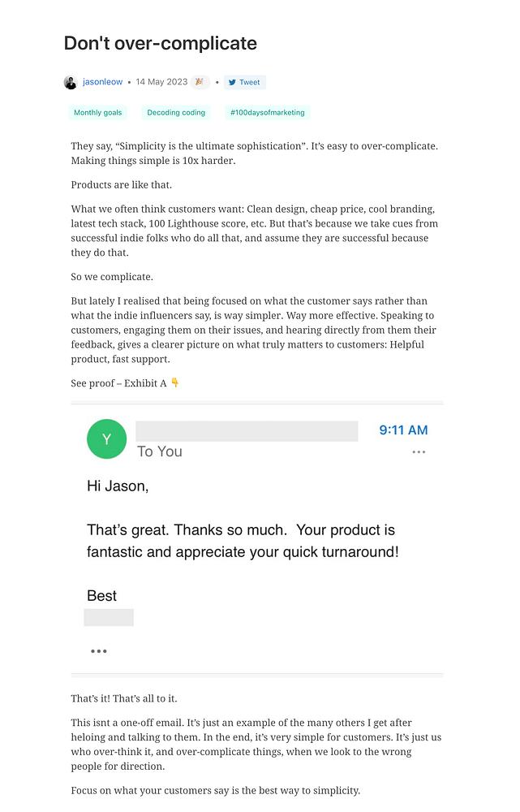Click the Twitter bird icon

point(232,82)
